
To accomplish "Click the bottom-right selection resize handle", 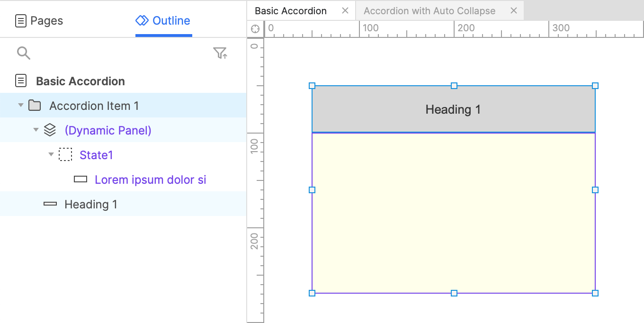I will (595, 293).
